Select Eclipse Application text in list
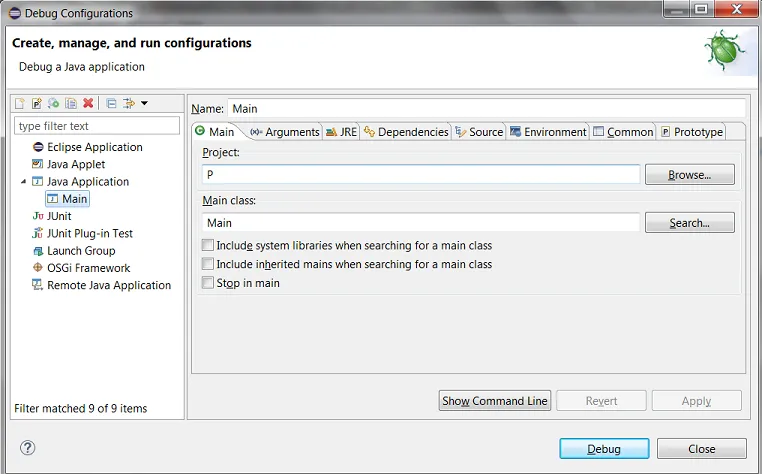 pyautogui.click(x=95, y=147)
